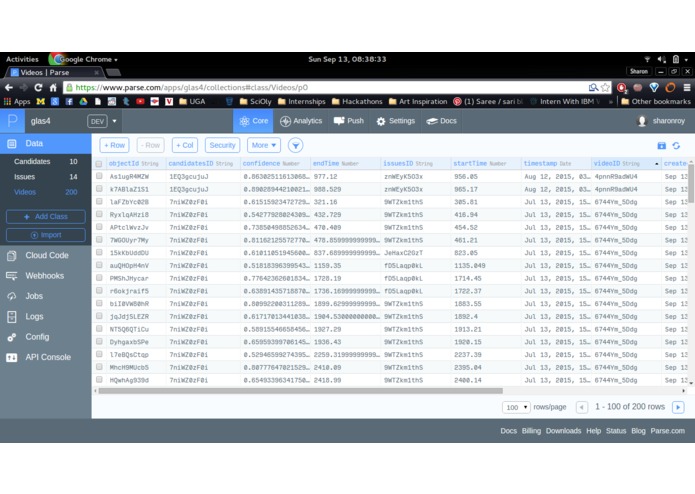695x494 pixels.
Task: Bookmark this page with star icon
Action: pos(605,88)
